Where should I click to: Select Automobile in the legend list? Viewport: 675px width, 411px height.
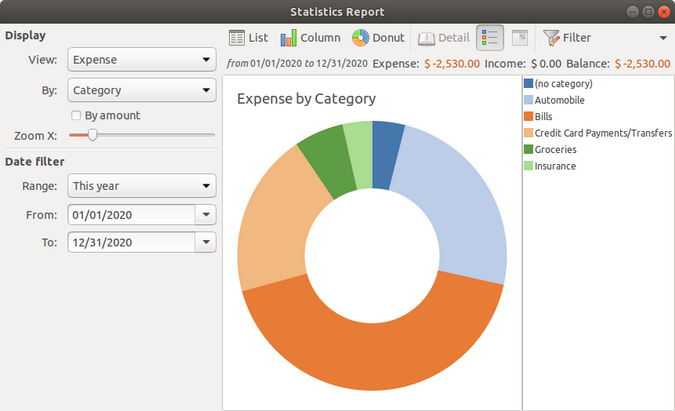(x=560, y=100)
